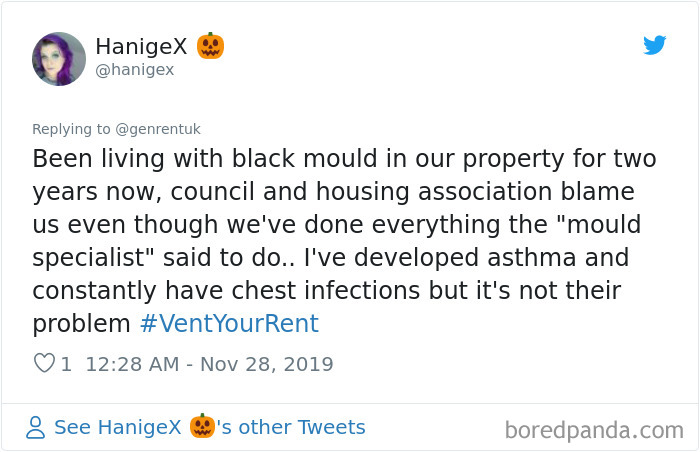Screen dimensions: 700x452
Task: Click the words other Tweets in footer
Action: coord(302,427)
